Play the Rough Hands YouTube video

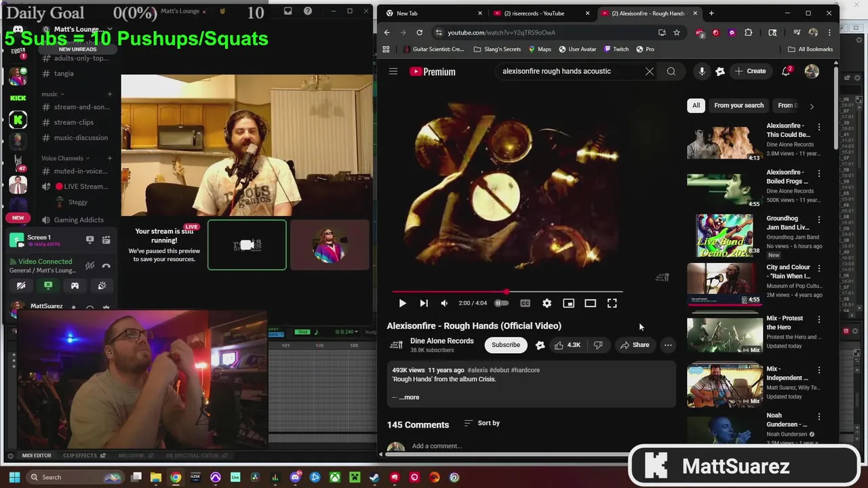(402, 304)
